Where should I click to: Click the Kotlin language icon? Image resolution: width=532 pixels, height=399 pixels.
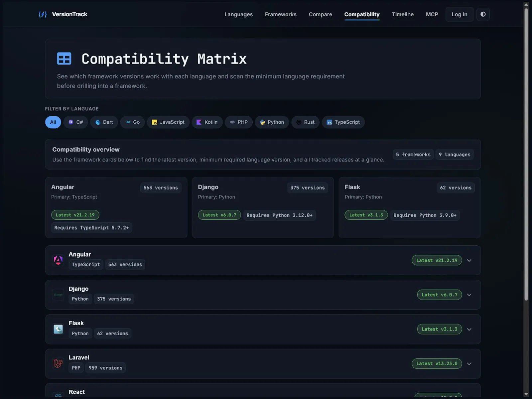199,122
